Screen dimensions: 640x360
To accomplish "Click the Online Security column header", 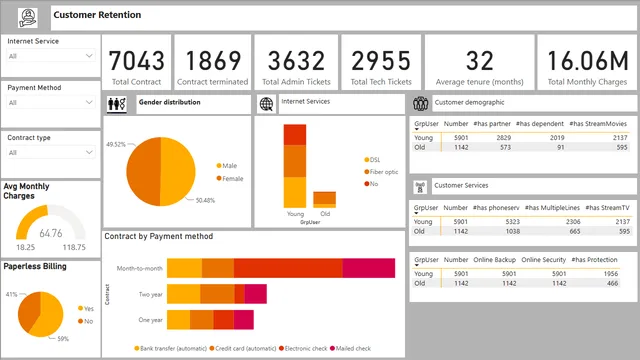I will coord(543,260).
